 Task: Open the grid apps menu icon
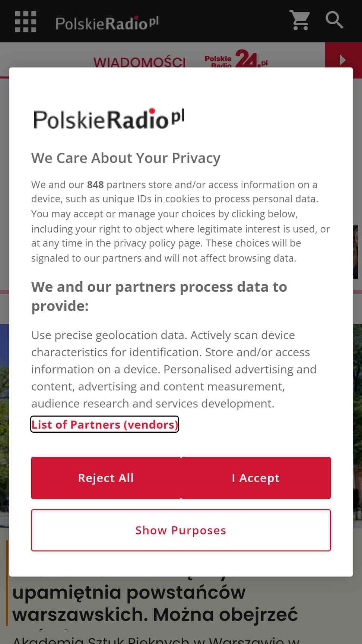click(25, 22)
